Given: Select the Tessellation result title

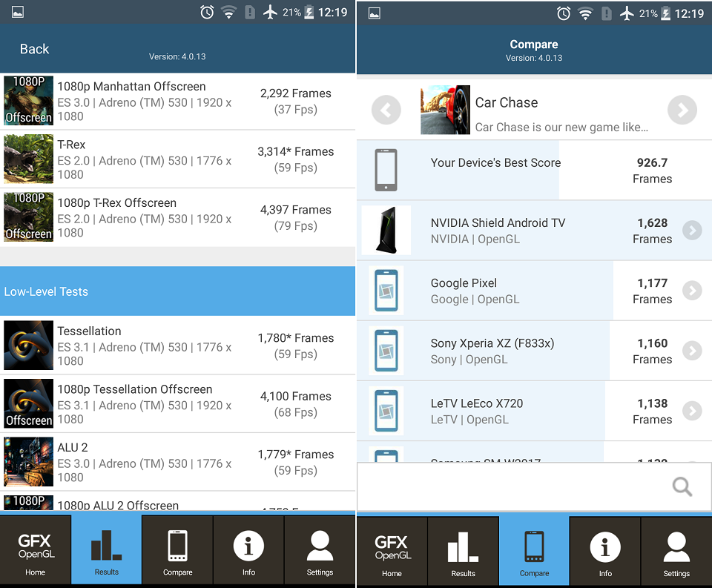Looking at the screenshot, I should click(x=89, y=331).
